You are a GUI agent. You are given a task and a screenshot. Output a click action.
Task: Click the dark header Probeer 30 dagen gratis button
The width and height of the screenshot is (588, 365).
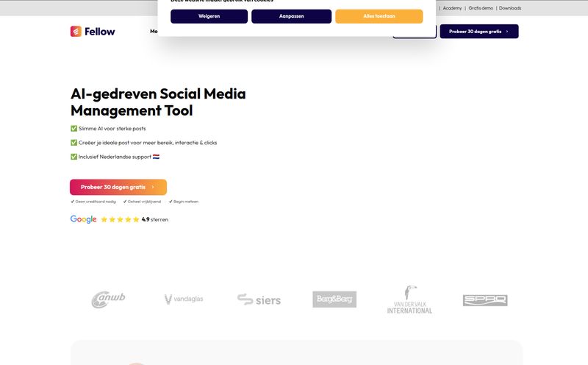coord(479,32)
